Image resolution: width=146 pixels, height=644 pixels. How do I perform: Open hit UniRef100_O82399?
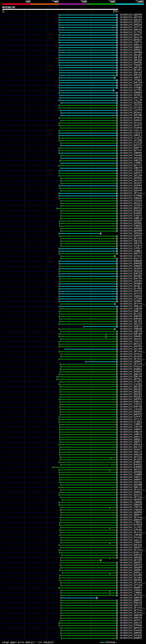tap(131, 175)
